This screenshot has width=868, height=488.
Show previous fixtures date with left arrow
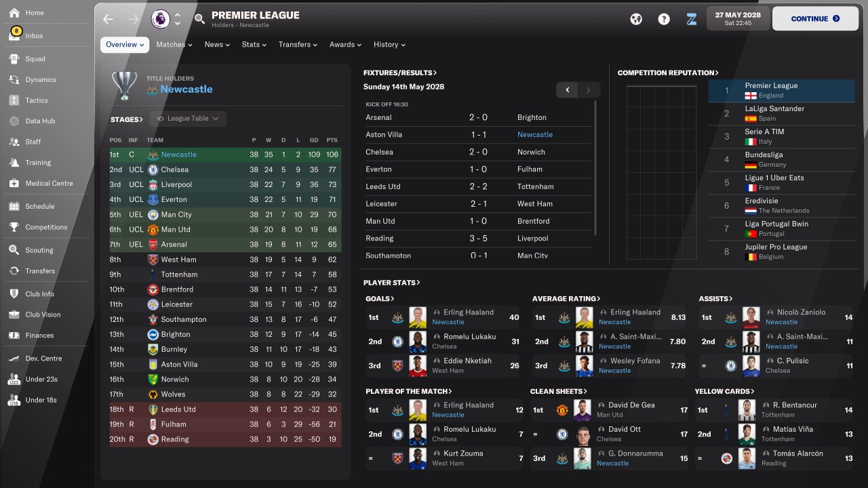568,89
